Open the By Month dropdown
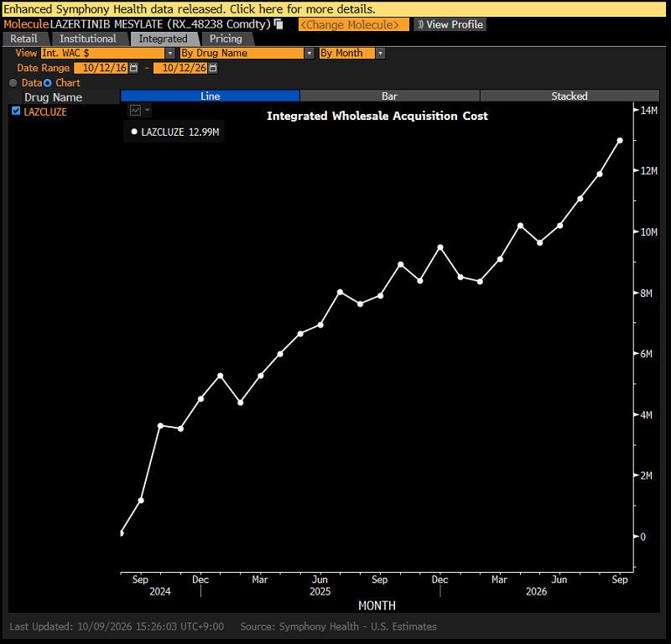This screenshot has width=671, height=644. 351,53
